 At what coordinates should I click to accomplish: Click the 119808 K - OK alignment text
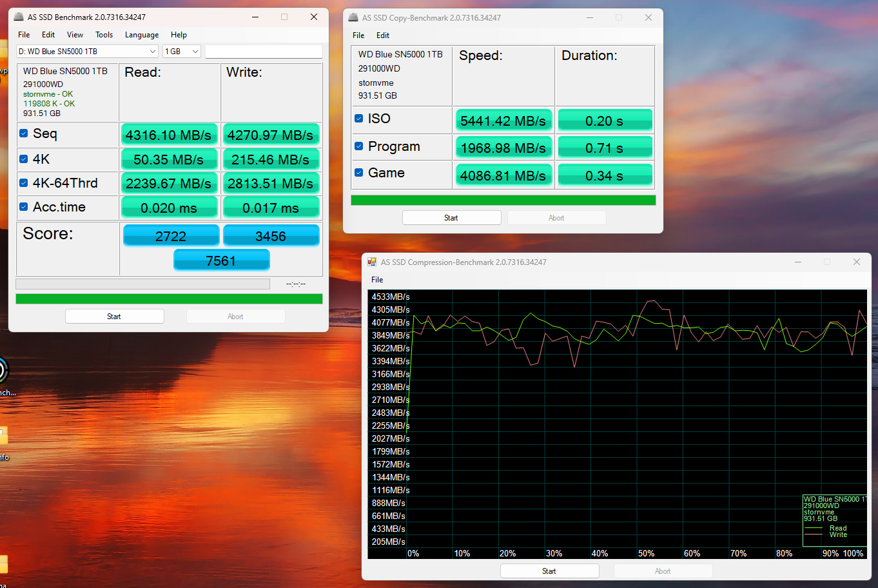(x=49, y=103)
